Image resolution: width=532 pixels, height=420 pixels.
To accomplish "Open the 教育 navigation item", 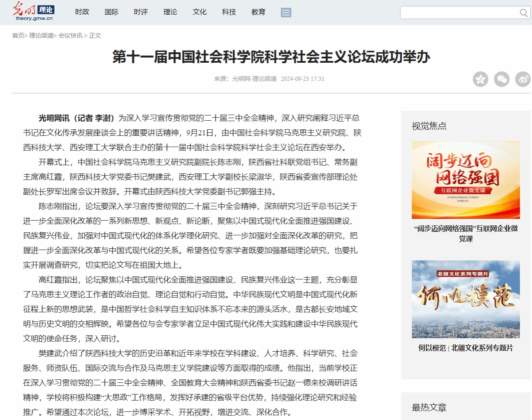I will pyautogui.click(x=258, y=12).
